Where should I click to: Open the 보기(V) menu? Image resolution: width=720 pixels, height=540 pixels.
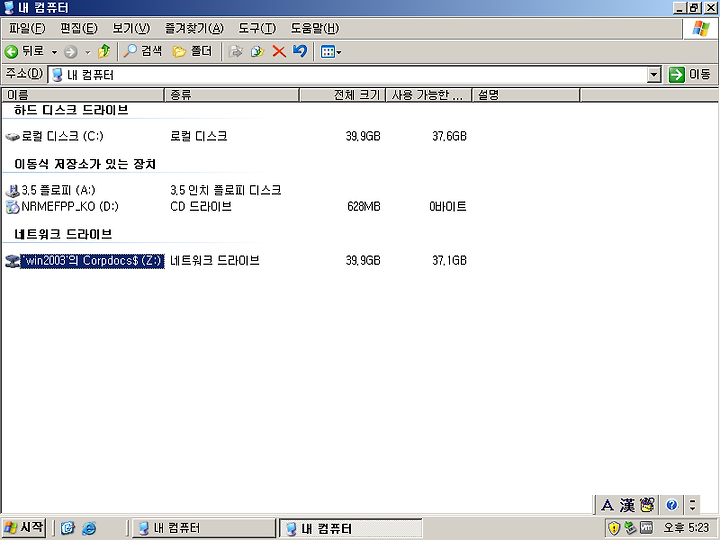click(131, 28)
